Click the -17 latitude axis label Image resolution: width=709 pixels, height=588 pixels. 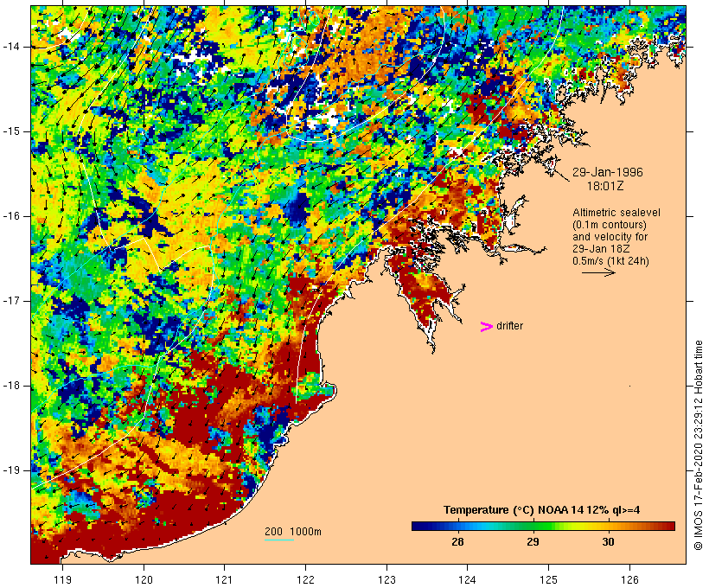pyautogui.click(x=11, y=301)
